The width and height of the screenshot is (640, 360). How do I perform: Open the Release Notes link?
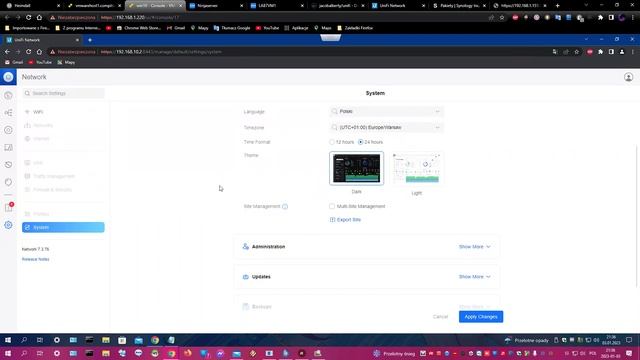pos(36,259)
